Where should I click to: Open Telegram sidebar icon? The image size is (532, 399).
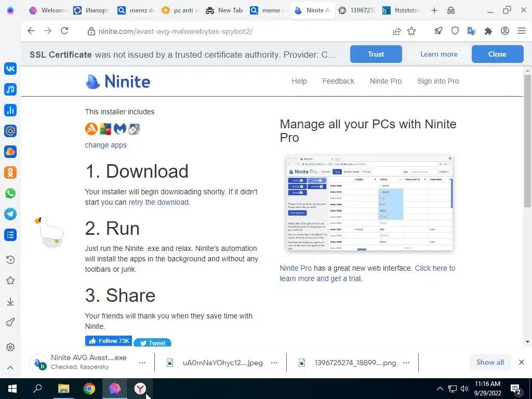pyautogui.click(x=10, y=214)
